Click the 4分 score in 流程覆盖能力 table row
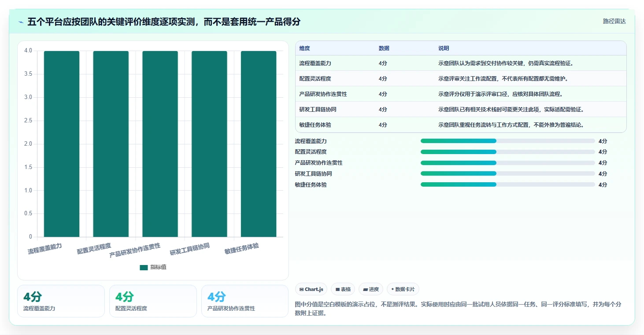Image resolution: width=644 pixels, height=335 pixels. 383,63
